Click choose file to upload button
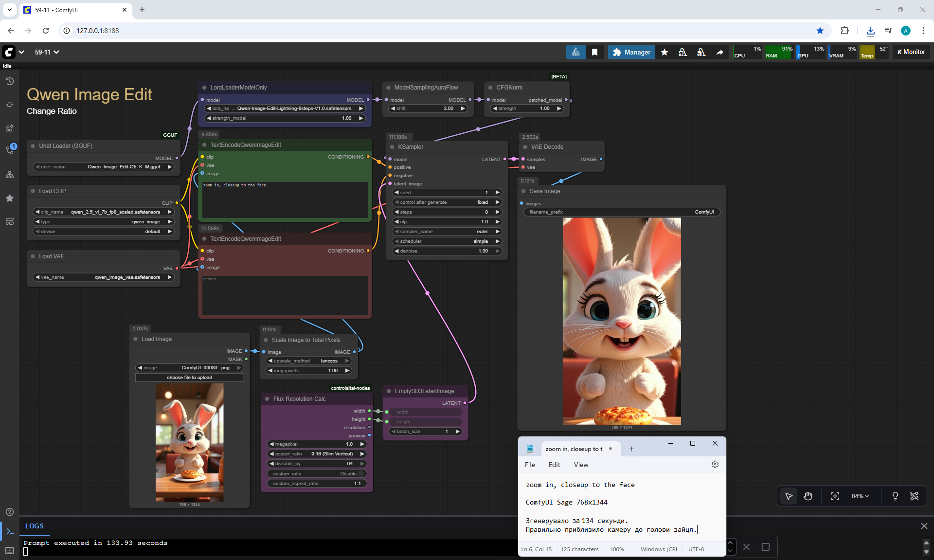This screenshot has width=934, height=560. click(x=189, y=378)
